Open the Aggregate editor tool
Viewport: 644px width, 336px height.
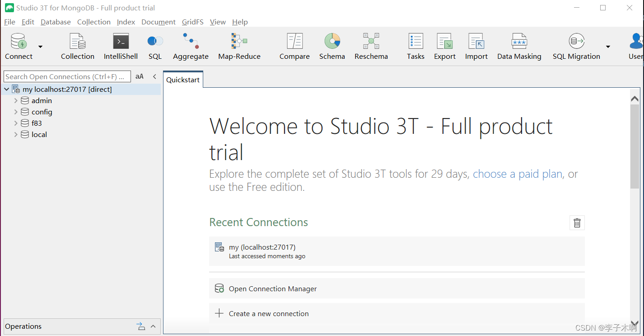pyautogui.click(x=191, y=46)
